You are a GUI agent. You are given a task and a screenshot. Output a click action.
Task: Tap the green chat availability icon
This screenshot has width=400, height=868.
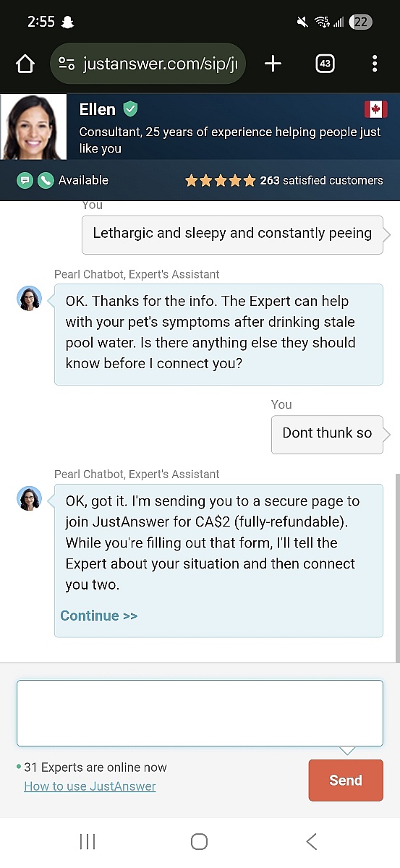[25, 180]
